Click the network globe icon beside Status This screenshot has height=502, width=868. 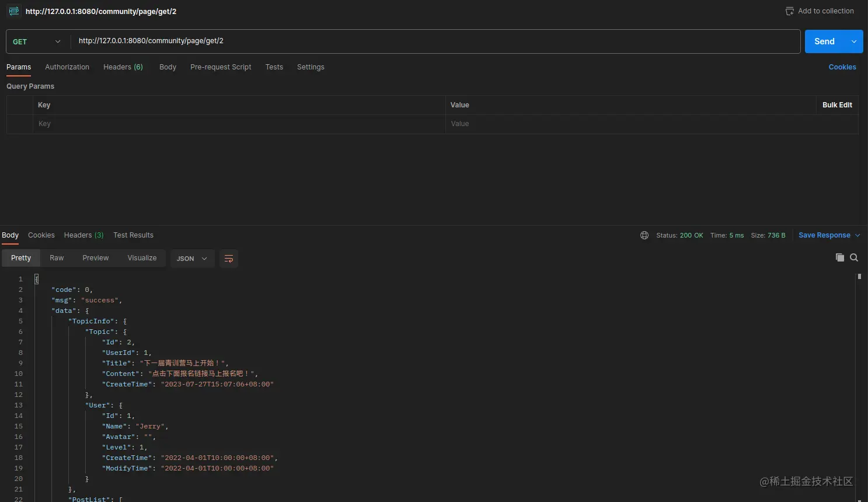tap(644, 235)
